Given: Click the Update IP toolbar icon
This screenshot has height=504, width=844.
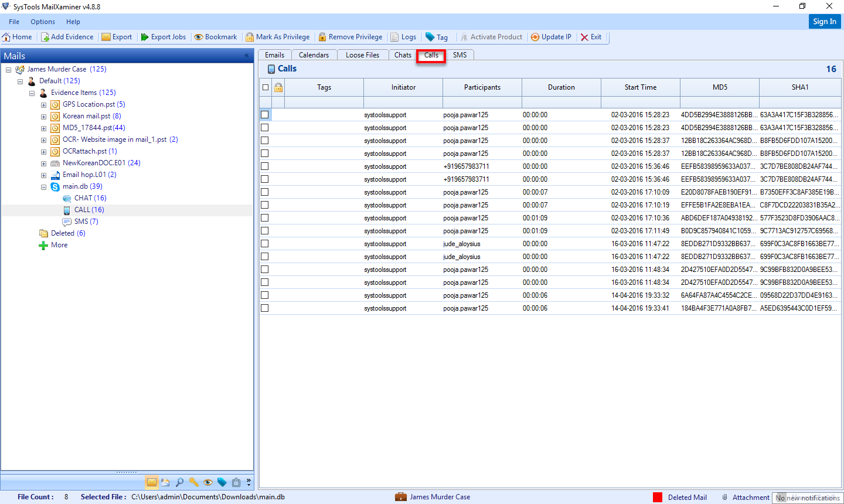Looking at the screenshot, I should tap(550, 36).
